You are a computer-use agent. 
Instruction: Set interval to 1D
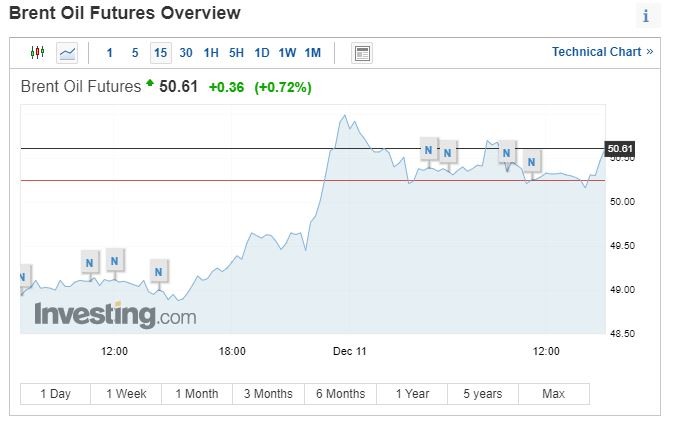click(262, 53)
